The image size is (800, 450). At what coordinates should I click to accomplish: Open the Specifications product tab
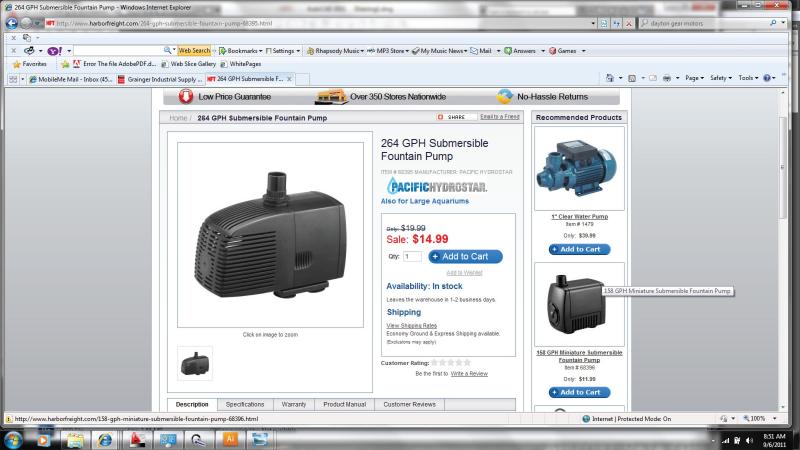tap(245, 405)
